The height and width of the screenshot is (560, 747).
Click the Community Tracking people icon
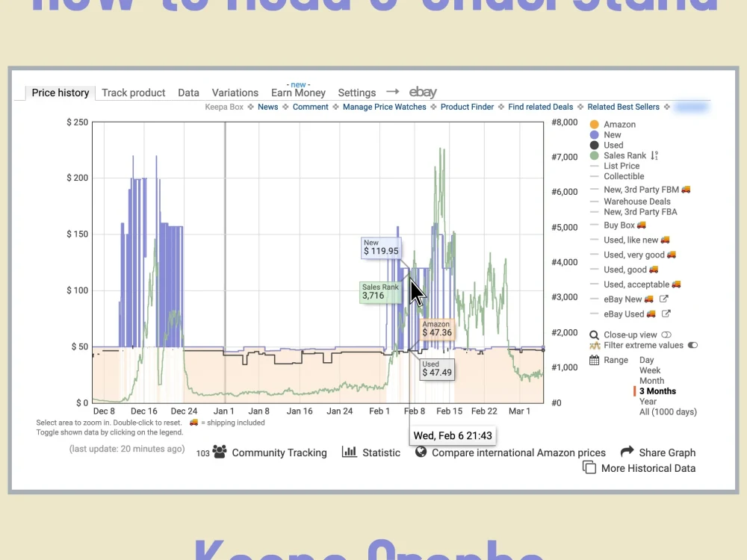tap(220, 452)
